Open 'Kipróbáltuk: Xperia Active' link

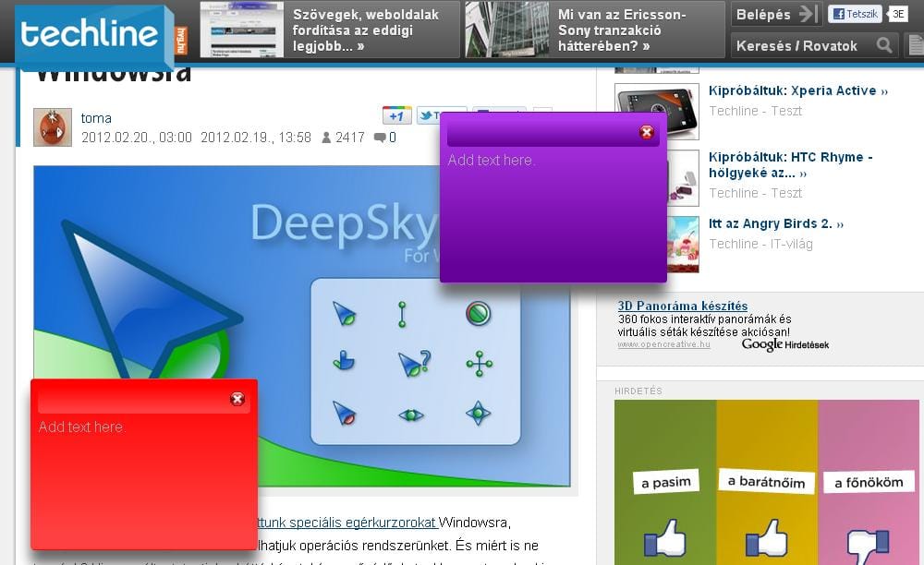[798, 91]
